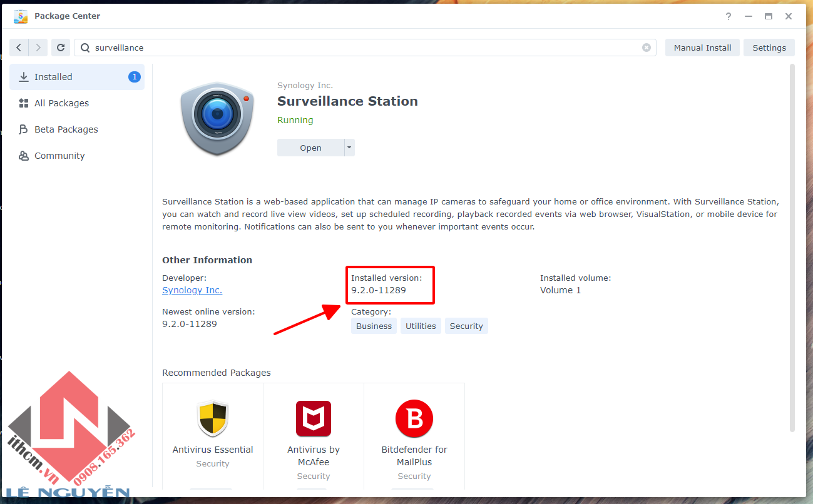Viewport: 813px width, 504px height.
Task: Click the Installed count badge
Action: [134, 77]
